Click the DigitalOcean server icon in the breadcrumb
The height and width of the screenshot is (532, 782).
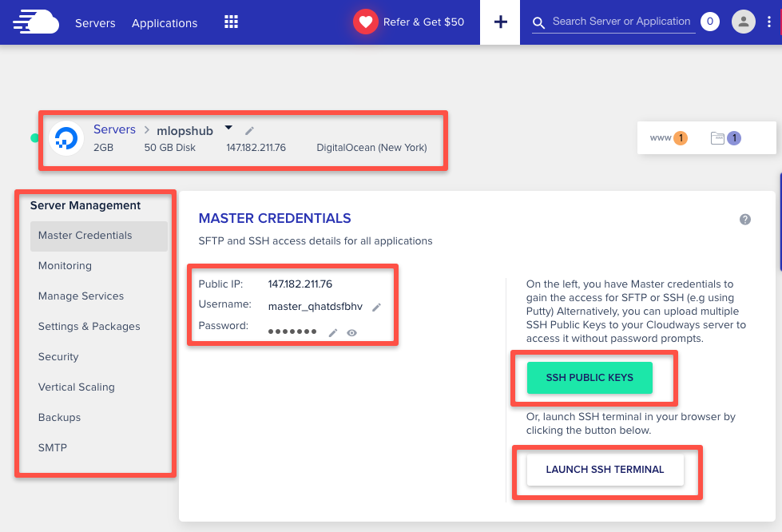(65, 137)
